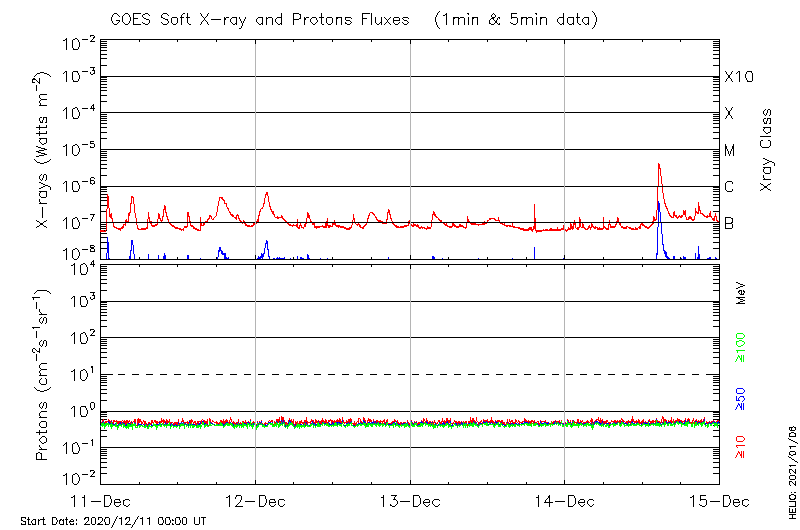The width and height of the screenshot is (800, 530).
Task: Click the 11-Dec date label
Action: coord(102,499)
